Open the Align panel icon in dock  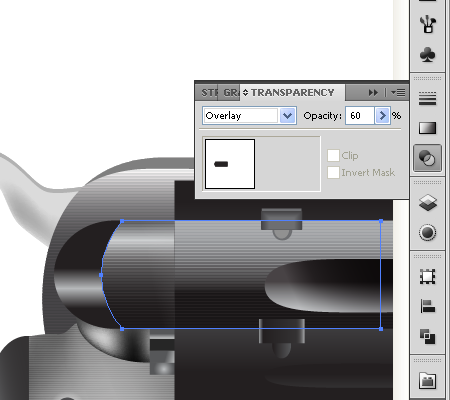[427, 306]
